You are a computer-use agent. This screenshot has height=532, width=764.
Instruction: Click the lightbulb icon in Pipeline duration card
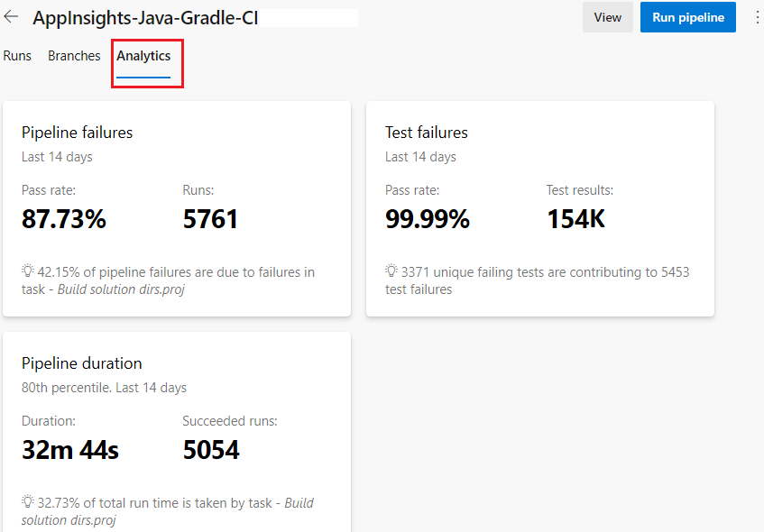coord(28,501)
